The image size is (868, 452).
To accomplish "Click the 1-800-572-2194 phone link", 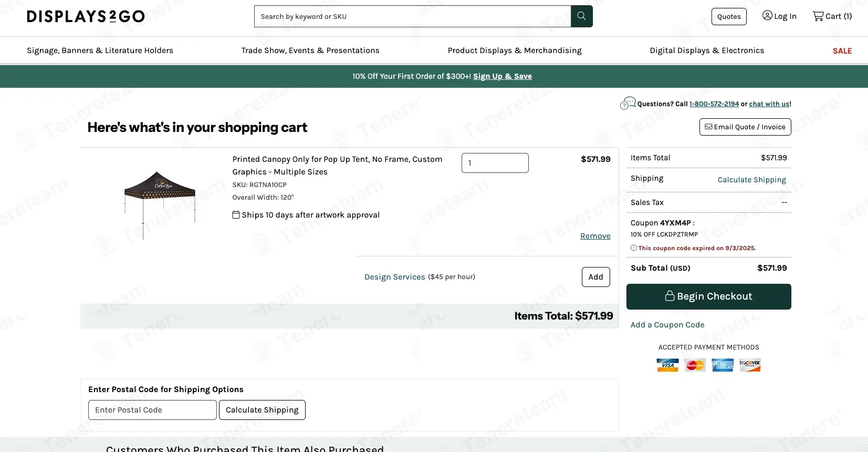I will 714,104.
